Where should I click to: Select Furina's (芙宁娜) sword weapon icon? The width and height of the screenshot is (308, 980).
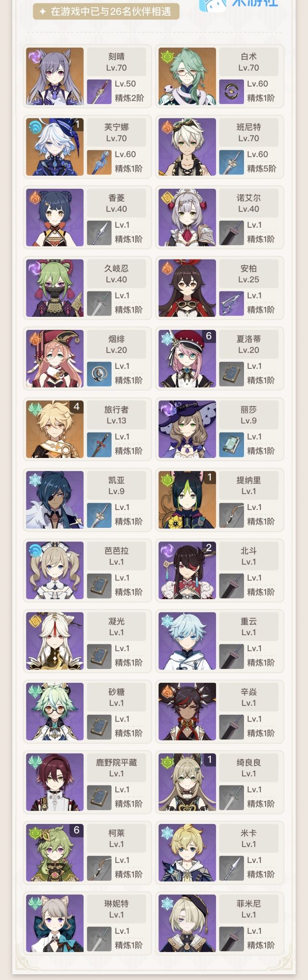point(99,162)
